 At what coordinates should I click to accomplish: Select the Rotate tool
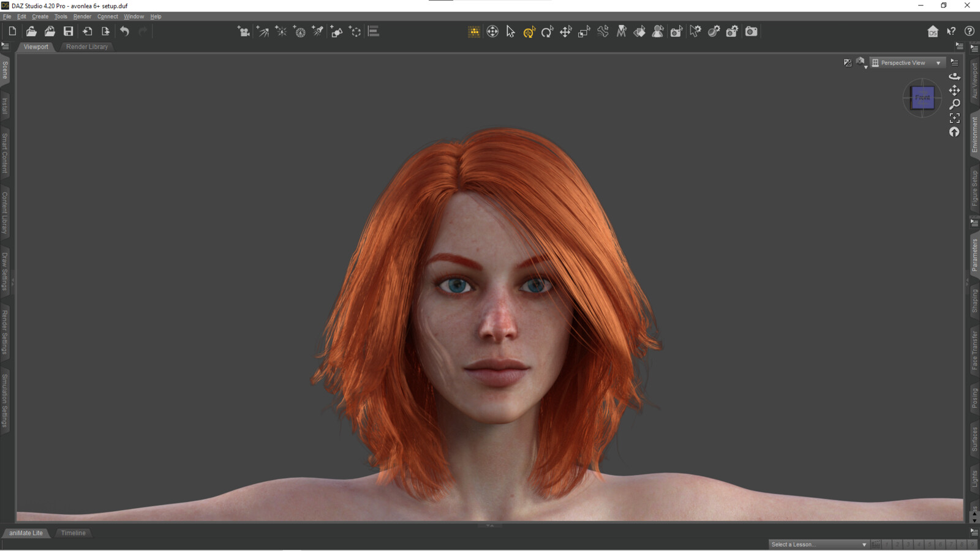[548, 32]
